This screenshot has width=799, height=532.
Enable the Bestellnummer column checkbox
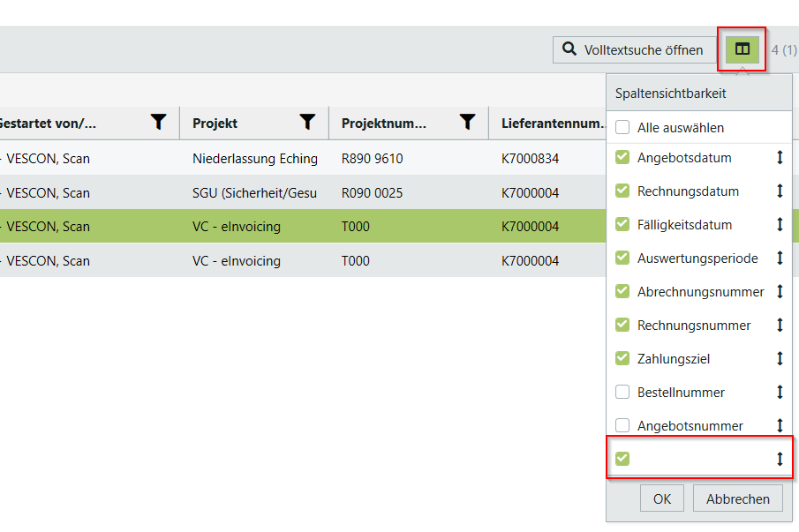coord(622,393)
